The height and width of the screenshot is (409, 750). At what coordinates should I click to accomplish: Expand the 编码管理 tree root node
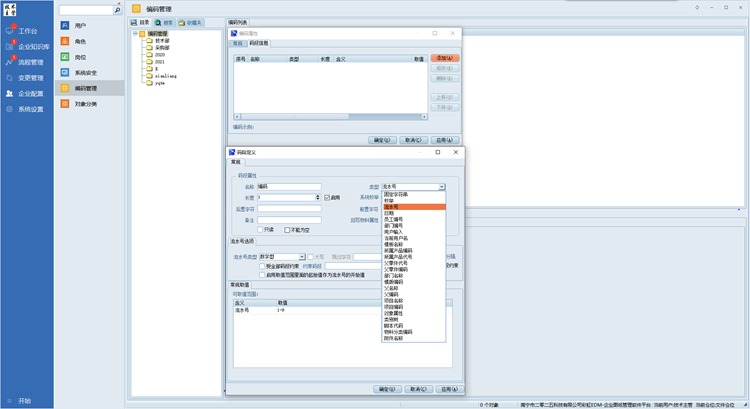[135, 32]
